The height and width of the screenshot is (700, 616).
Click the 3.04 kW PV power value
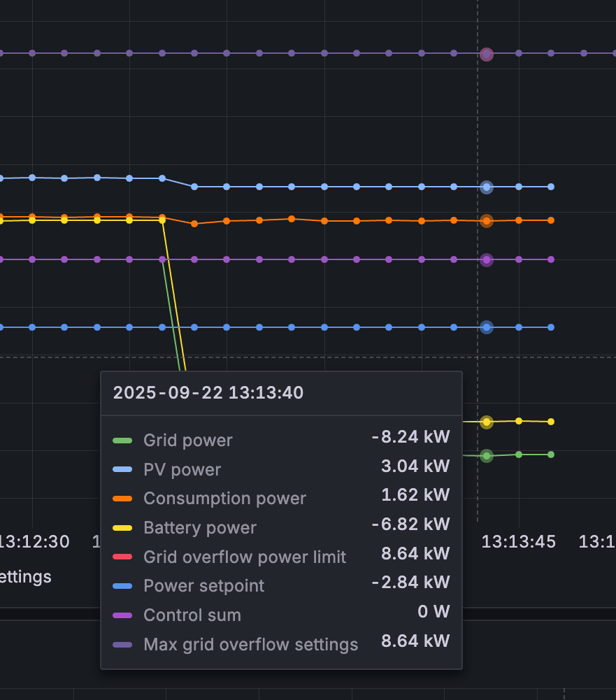[x=415, y=466]
